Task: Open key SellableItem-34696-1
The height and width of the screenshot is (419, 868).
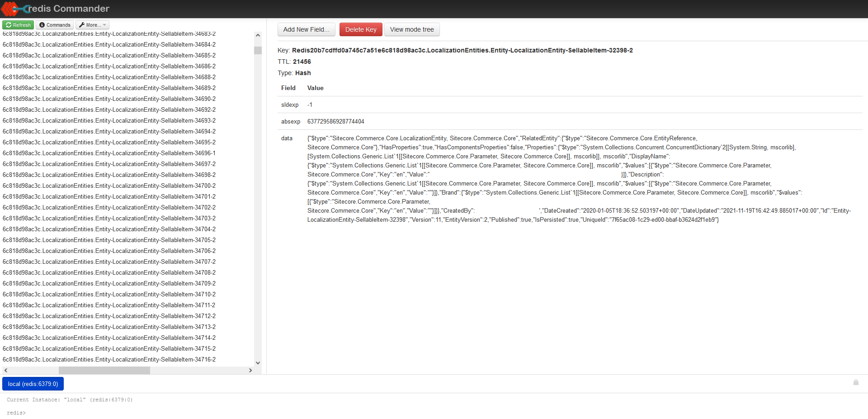Action: 109,153
